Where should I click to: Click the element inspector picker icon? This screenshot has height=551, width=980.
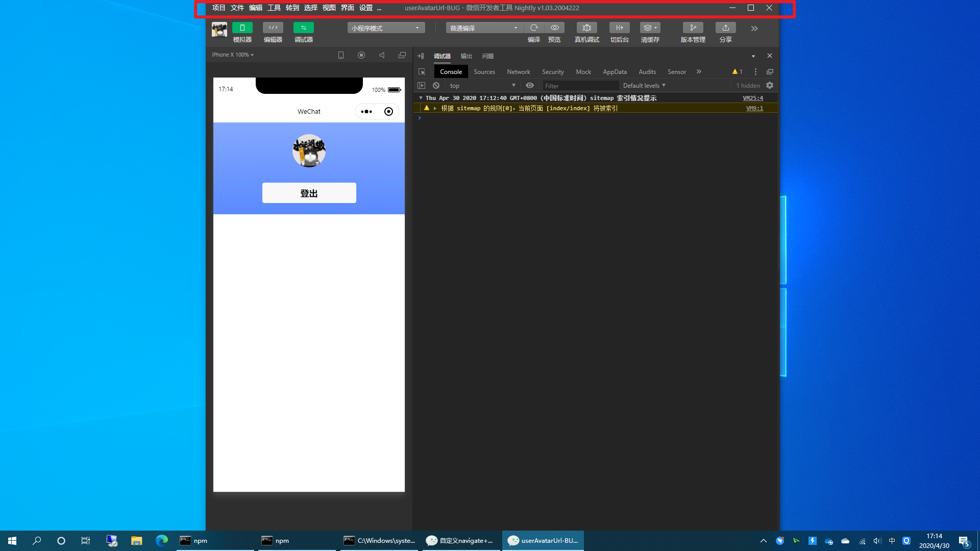click(422, 72)
